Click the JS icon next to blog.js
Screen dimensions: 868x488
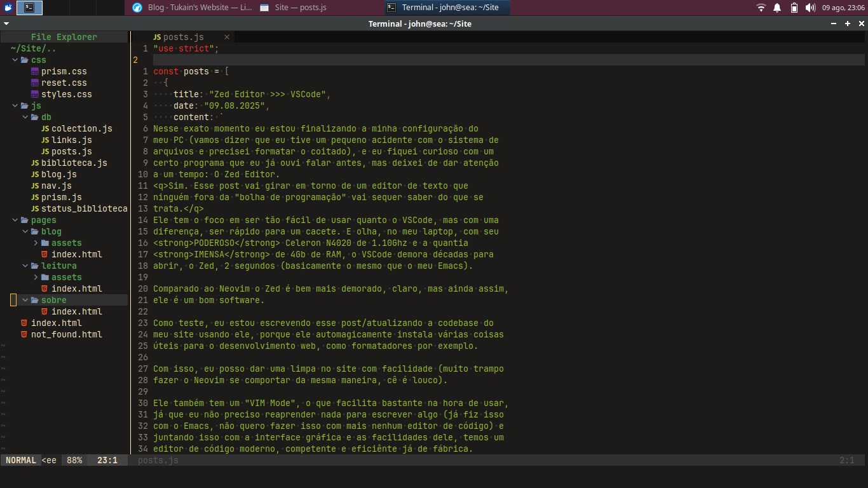click(x=35, y=174)
